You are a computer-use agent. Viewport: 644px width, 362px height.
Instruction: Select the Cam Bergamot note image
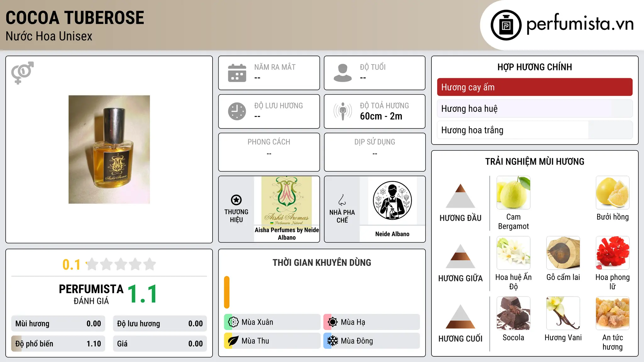click(x=513, y=193)
